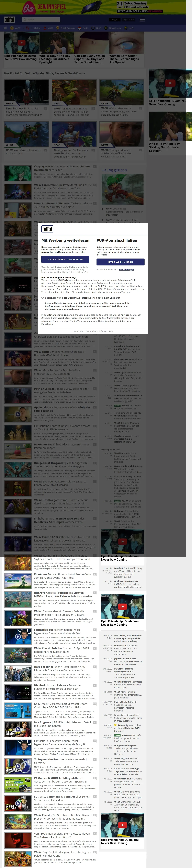The height and width of the screenshot is (868, 192).
Task: Click JETZT ABONNIEREN in consent dialog
Action: tap(120, 262)
